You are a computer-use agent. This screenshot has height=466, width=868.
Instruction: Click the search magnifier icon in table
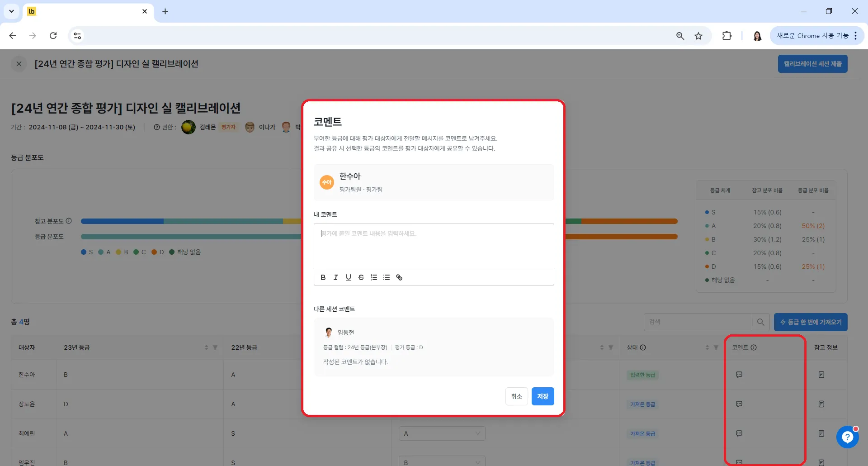761,322
